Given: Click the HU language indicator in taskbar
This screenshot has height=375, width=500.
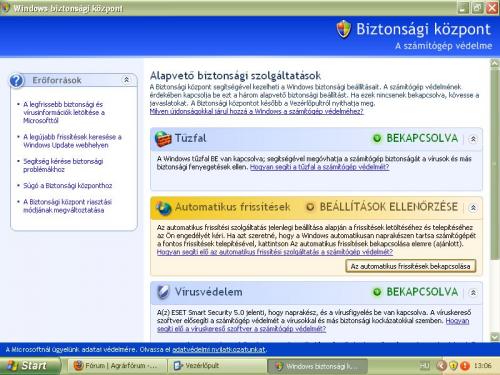Looking at the screenshot, I should tap(424, 366).
